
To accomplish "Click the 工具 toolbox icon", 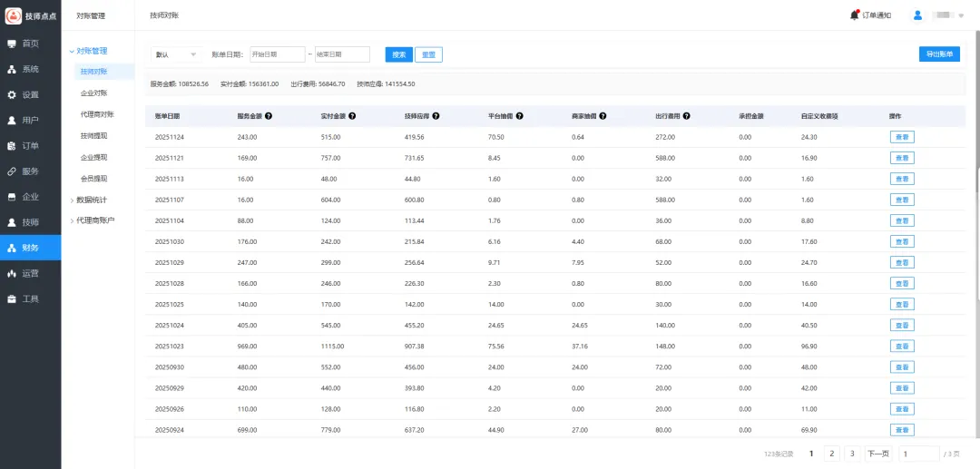I will coord(12,298).
